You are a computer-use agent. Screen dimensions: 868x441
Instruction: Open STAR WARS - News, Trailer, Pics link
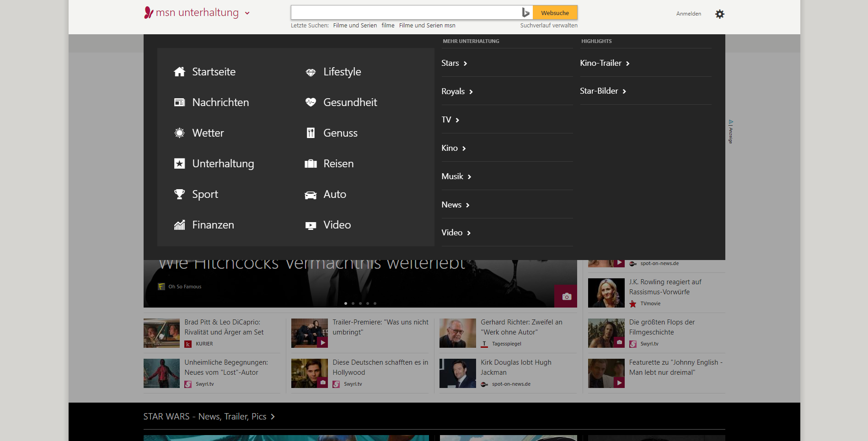[209, 417]
